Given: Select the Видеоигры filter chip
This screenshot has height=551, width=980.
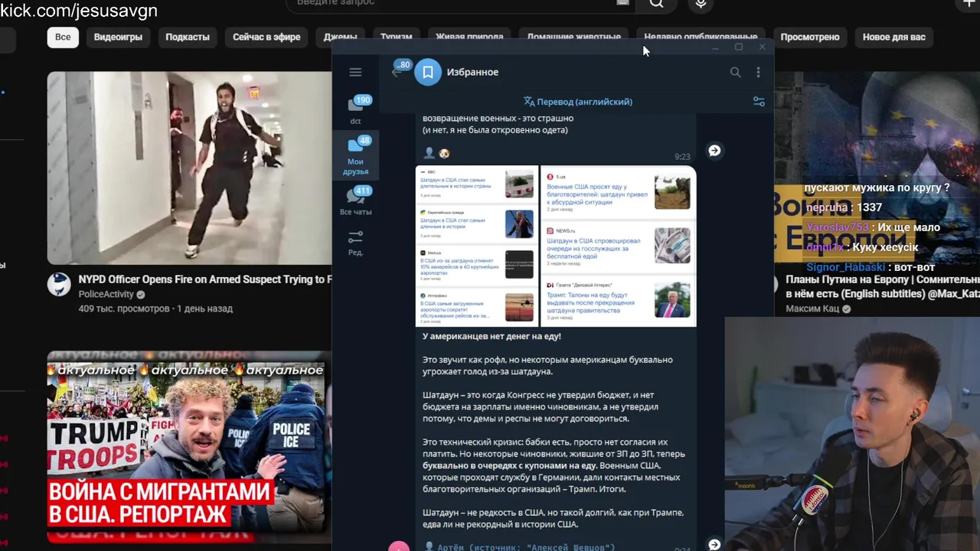Looking at the screenshot, I should tap(118, 37).
